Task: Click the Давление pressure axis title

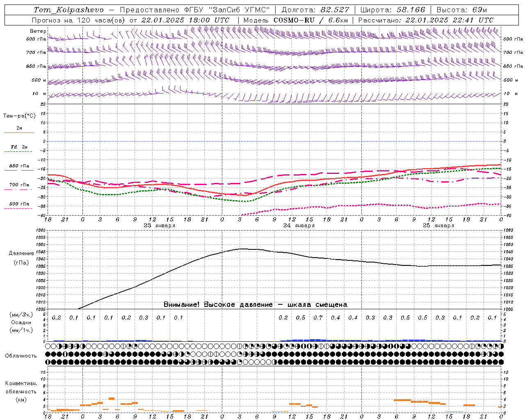Action: [21, 253]
